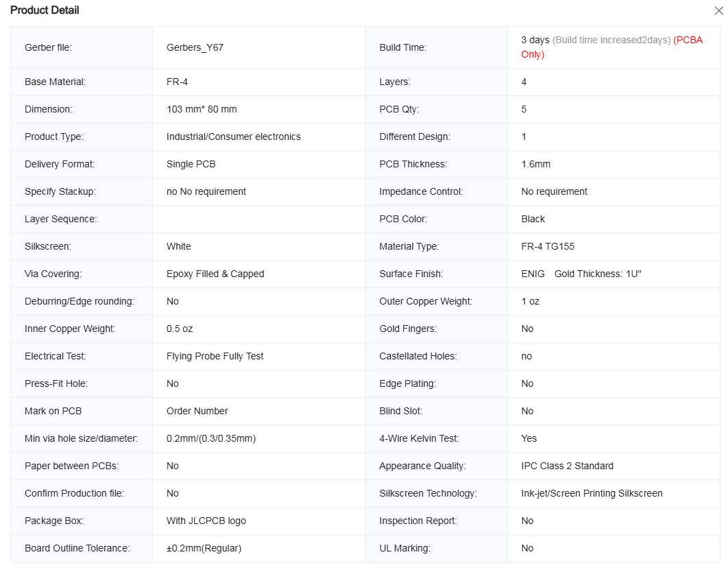The image size is (728, 570).
Task: Click the 0.2mm/(0.3/0.35mm) via hole value
Action: point(211,438)
